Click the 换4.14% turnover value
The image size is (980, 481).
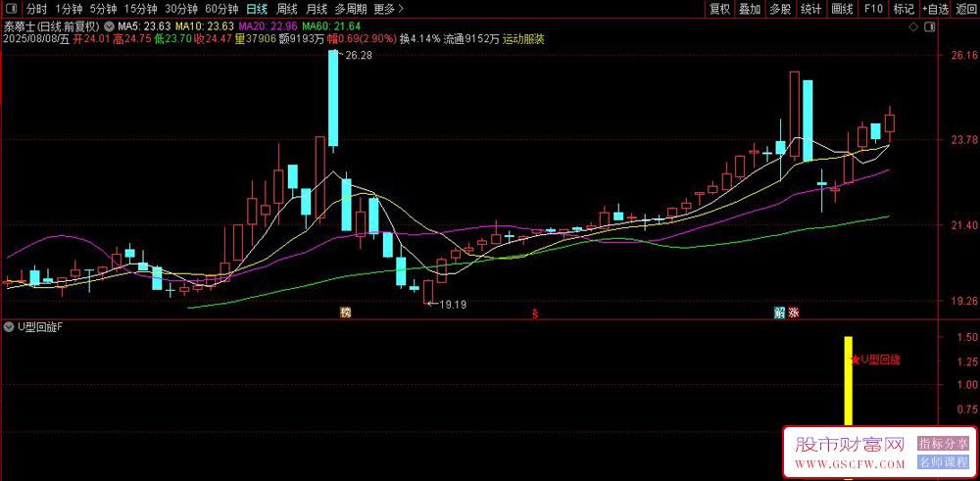coord(419,39)
